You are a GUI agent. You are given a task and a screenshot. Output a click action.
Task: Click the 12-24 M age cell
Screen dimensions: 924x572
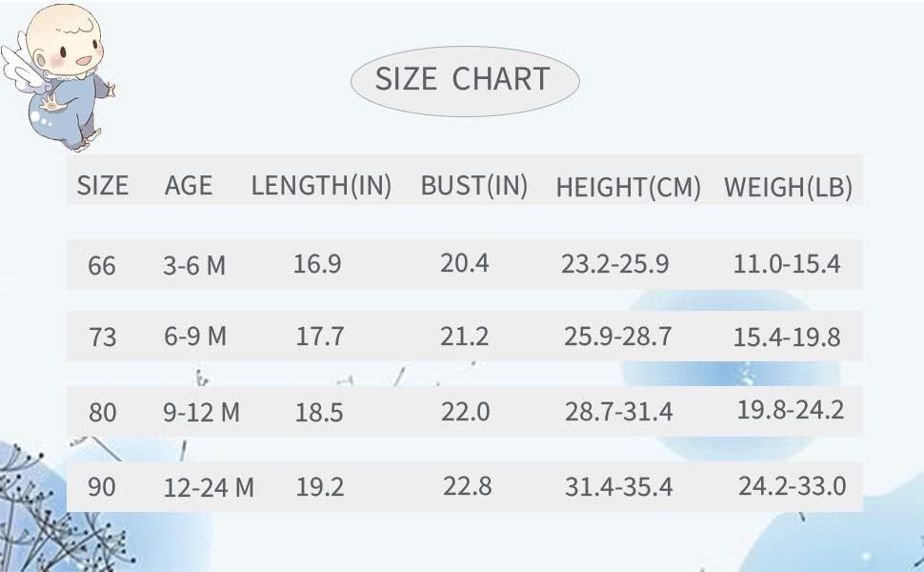(209, 488)
